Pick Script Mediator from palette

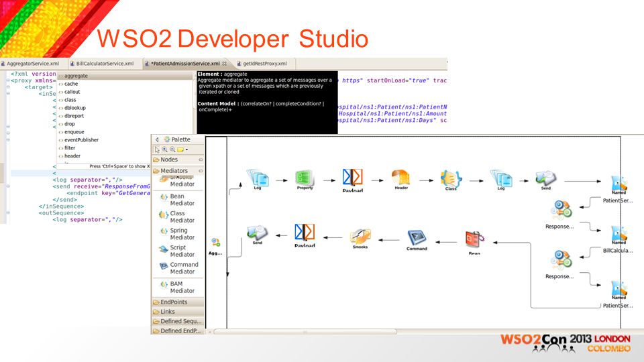pyautogui.click(x=177, y=251)
